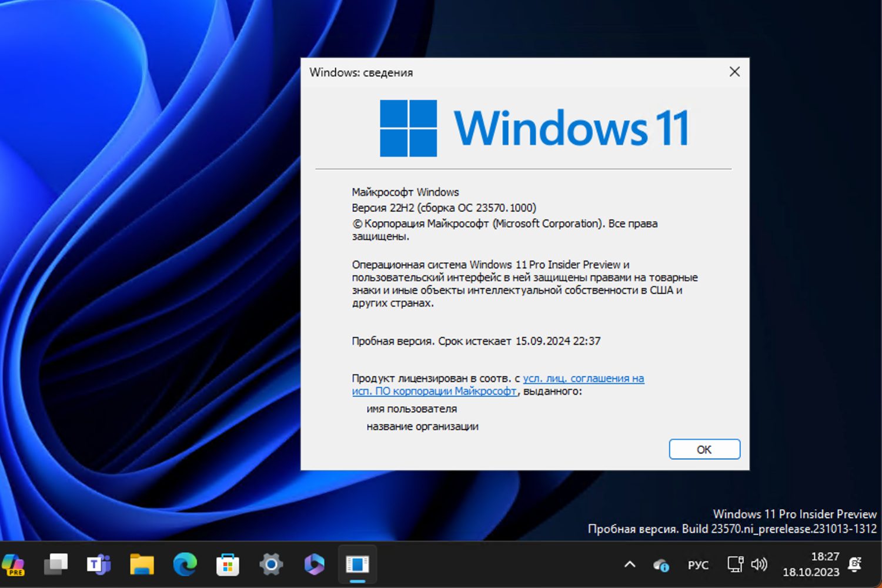Switch keyboard layout via РУС indicator
Viewport: 882px width, 588px height.
(698, 564)
